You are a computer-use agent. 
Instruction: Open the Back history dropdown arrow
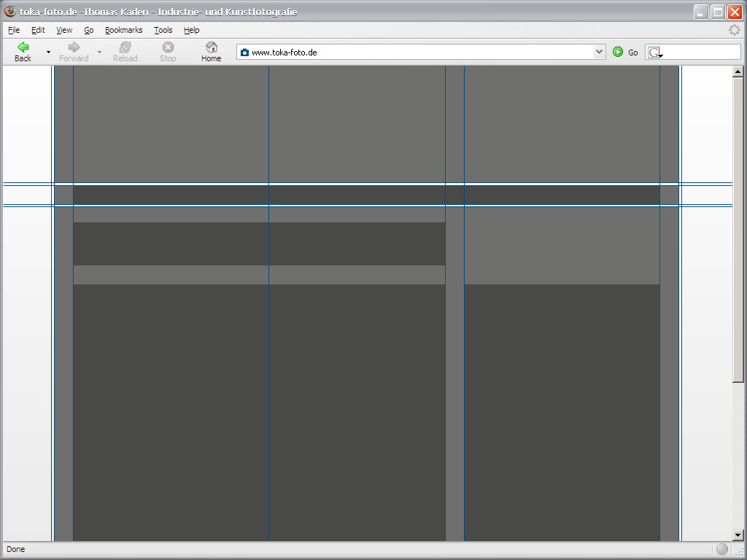pos(48,52)
